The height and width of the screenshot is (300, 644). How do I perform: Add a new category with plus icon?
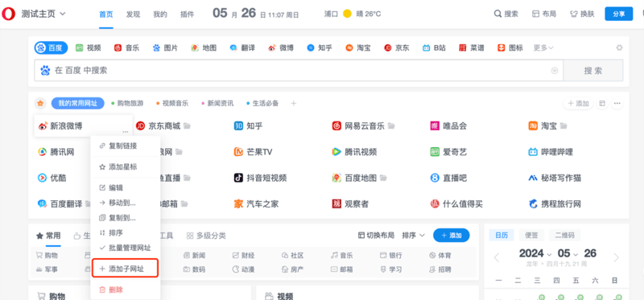[x=294, y=104]
